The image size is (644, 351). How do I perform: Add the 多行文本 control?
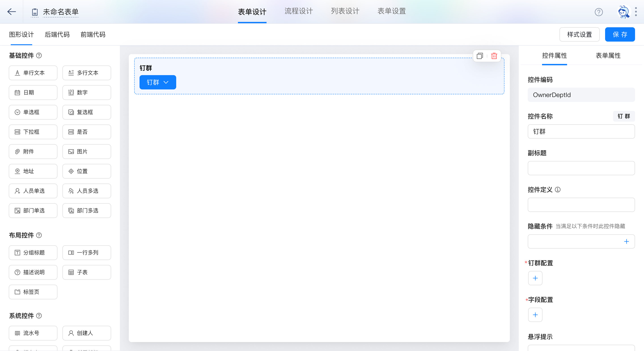click(x=87, y=73)
